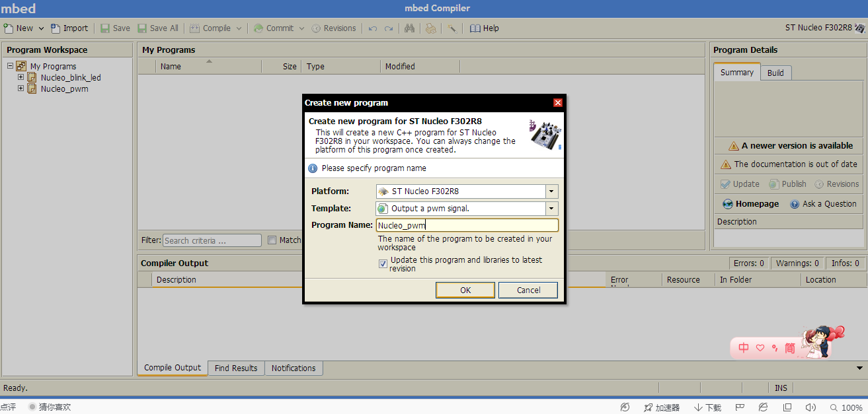Screen dimensions: 868x414
Task: Open the Commit dropdown arrow
Action: 301,28
